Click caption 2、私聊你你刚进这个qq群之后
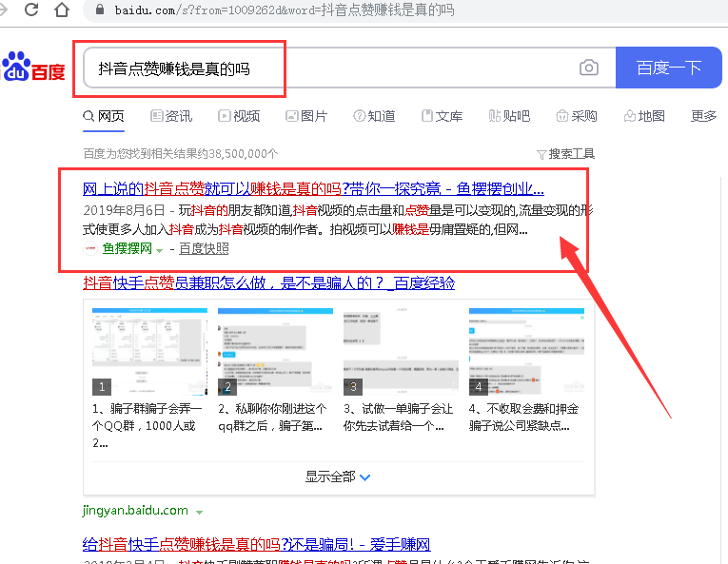Screen dimensions: 728x564 coord(273,418)
